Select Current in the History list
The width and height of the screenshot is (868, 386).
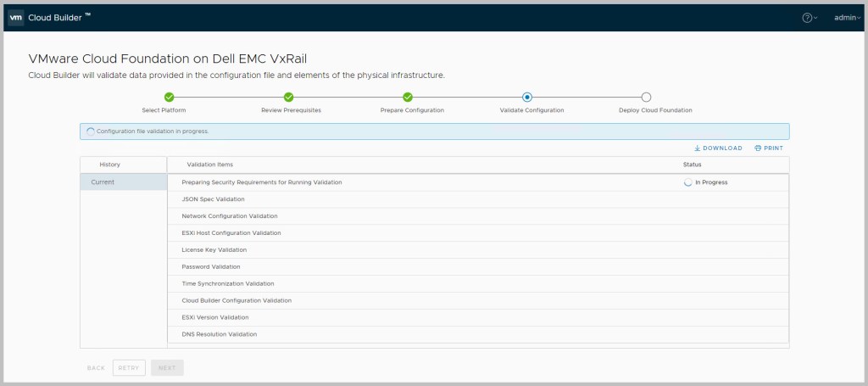123,182
